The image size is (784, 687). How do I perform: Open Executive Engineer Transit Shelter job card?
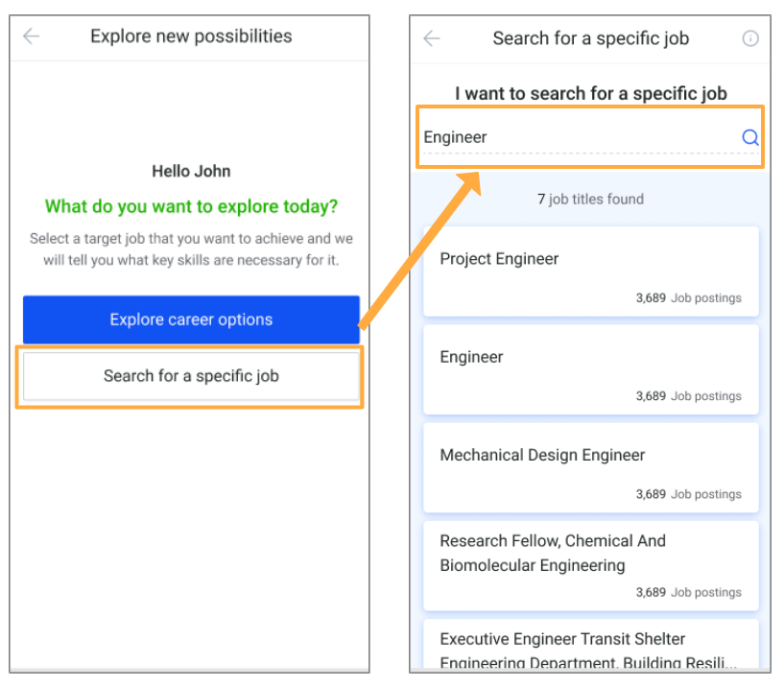tap(590, 644)
